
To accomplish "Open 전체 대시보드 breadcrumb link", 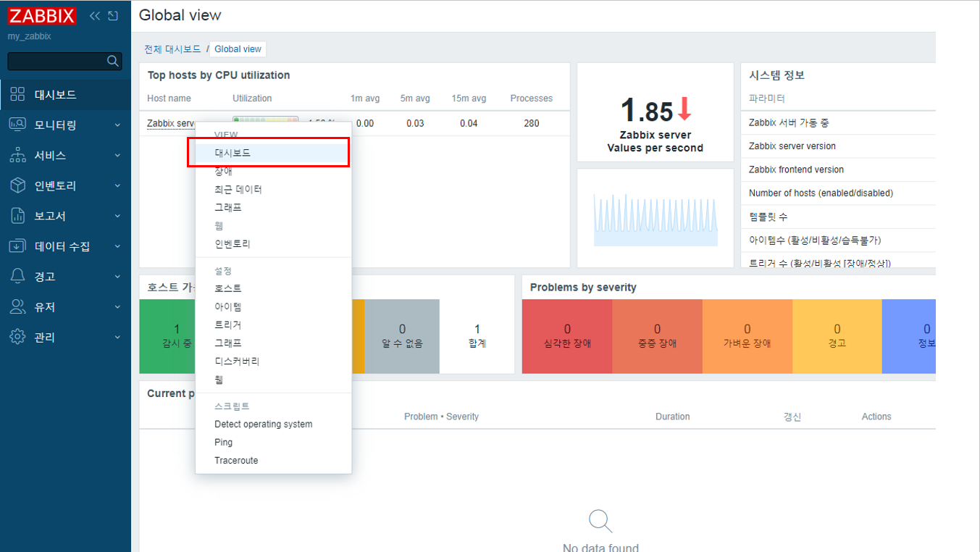I will [x=172, y=49].
